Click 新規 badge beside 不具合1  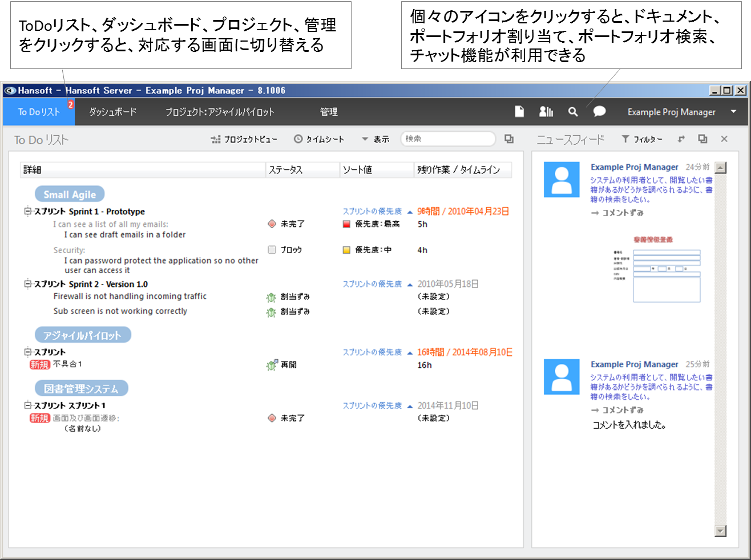(40, 364)
